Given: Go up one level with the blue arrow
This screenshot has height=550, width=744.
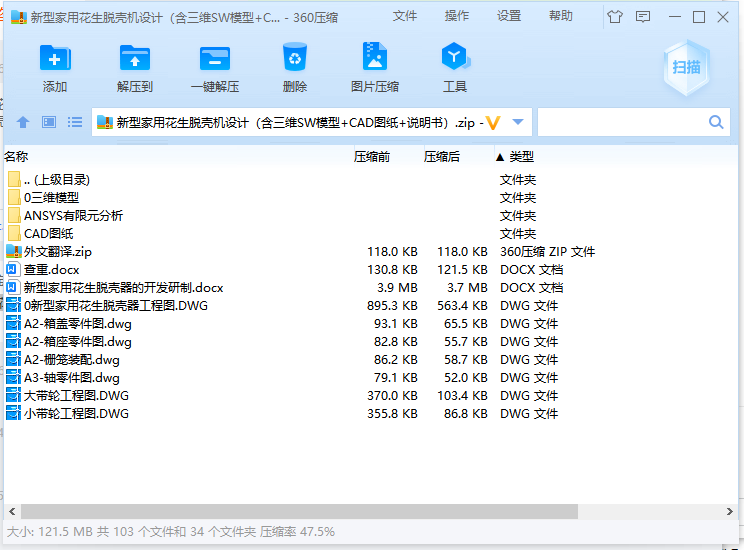Looking at the screenshot, I should coord(23,122).
